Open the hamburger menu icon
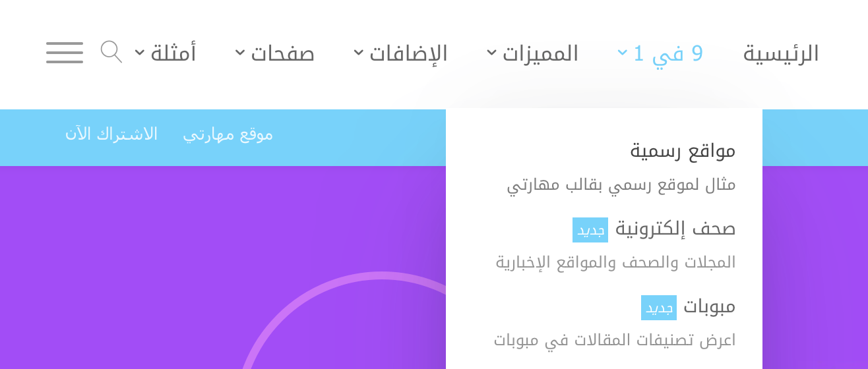The image size is (868, 369). [65, 53]
